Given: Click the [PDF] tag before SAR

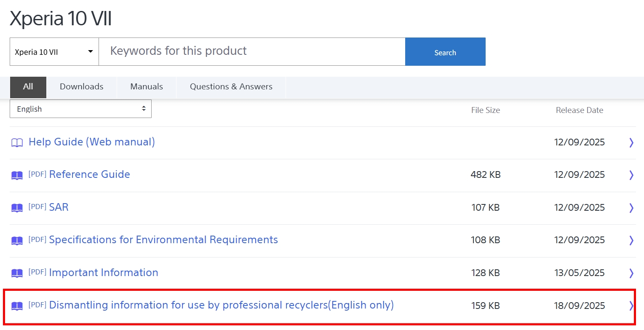Looking at the screenshot, I should click(x=37, y=207).
